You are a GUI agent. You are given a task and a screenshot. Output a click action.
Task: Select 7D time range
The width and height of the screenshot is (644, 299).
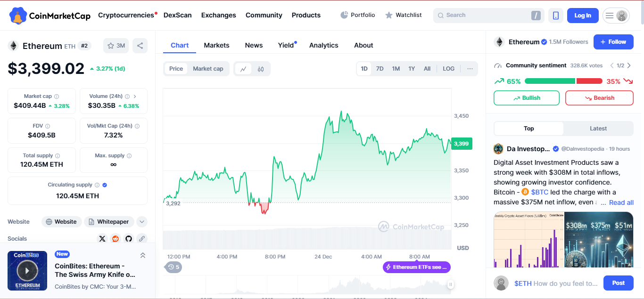pos(380,69)
